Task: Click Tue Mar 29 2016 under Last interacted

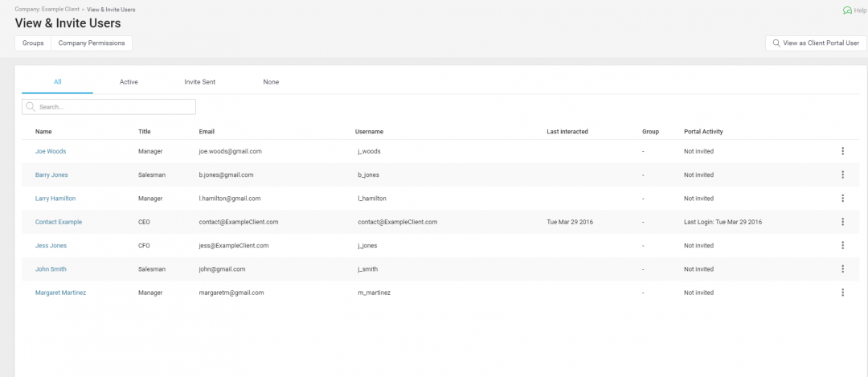Action: (570, 221)
